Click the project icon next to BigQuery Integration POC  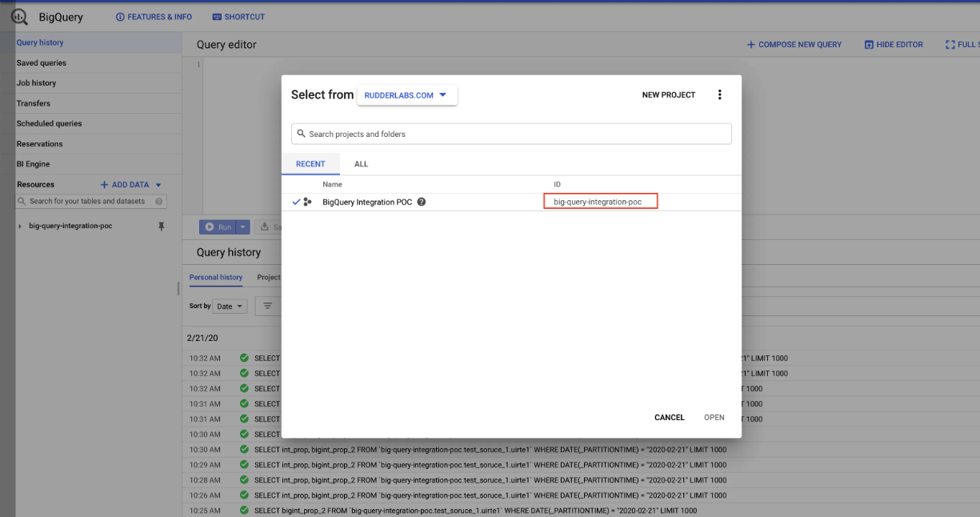tap(308, 202)
